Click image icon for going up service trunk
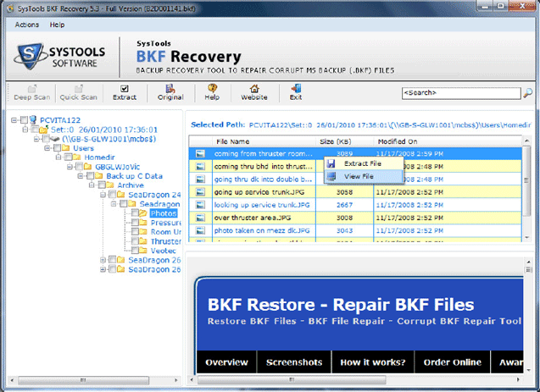Image resolution: width=540 pixels, height=392 pixels. coord(200,192)
